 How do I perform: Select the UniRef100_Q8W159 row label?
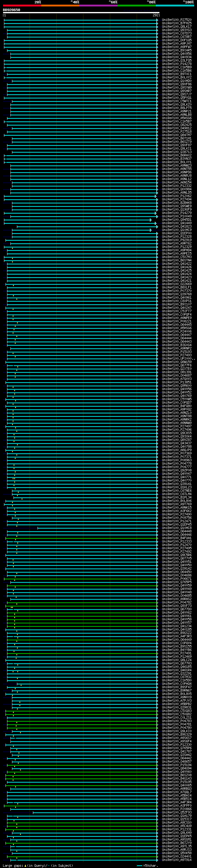(x=177, y=362)
